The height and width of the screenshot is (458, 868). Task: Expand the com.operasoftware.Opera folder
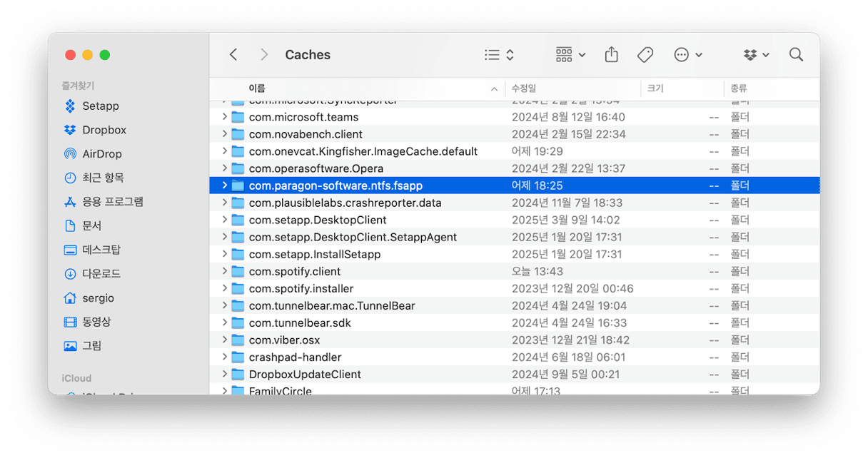(x=224, y=168)
